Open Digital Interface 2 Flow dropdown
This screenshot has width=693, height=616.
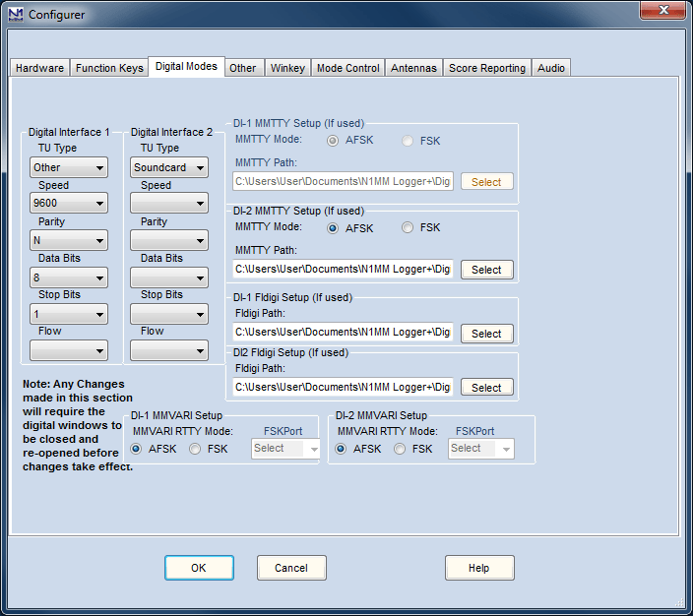tap(169, 351)
